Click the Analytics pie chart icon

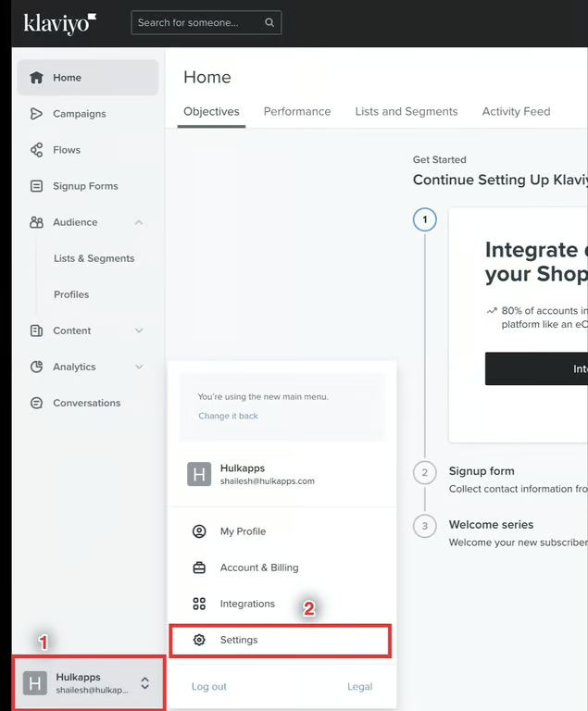pyautogui.click(x=36, y=367)
